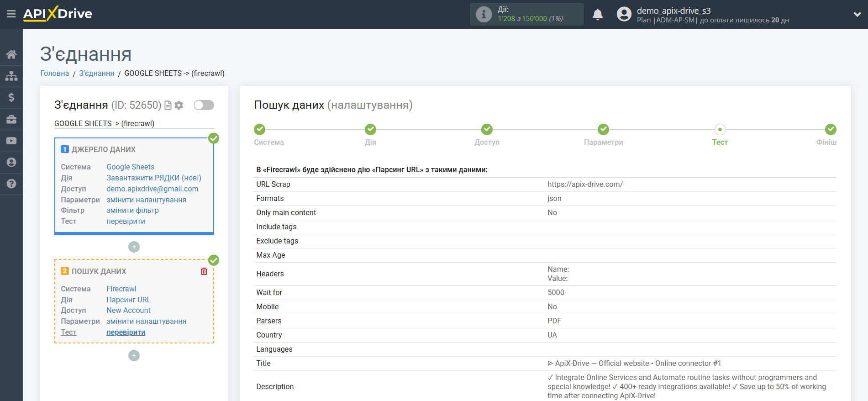This screenshot has height=401, width=868.
Task: Click the briefcase icon in the sidebar
Action: 11,119
